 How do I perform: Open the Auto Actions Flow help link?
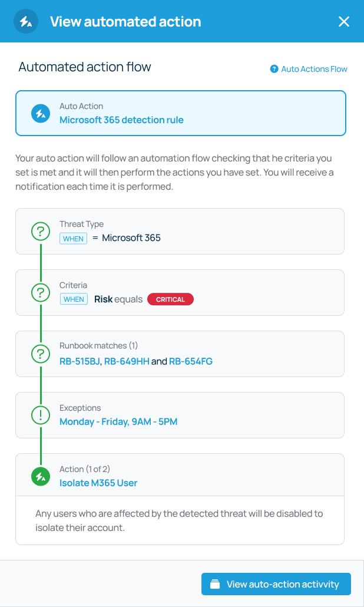(314, 69)
